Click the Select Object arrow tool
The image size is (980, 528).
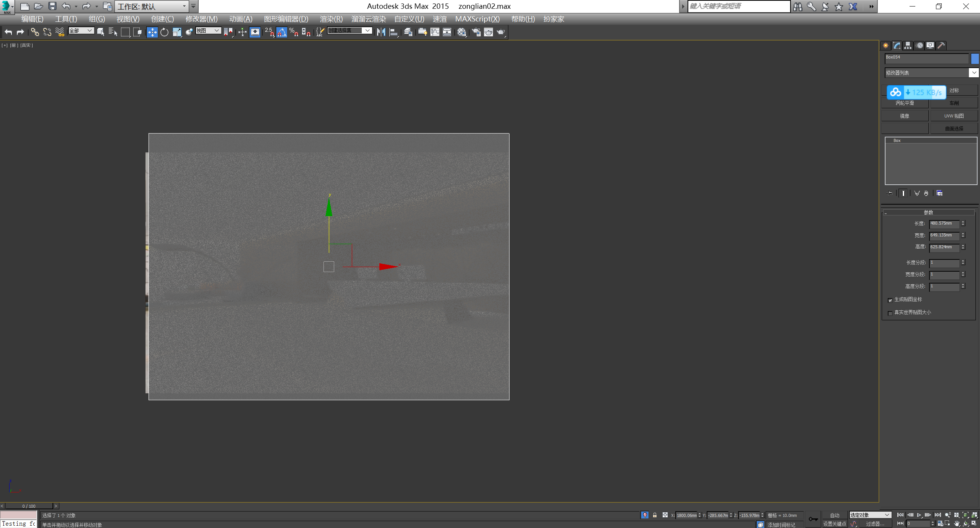click(101, 32)
